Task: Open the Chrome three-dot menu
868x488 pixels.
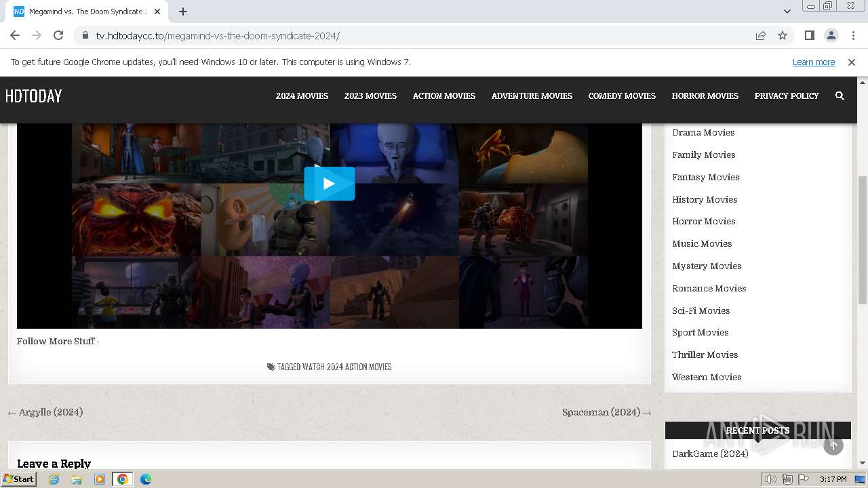Action: (x=852, y=35)
